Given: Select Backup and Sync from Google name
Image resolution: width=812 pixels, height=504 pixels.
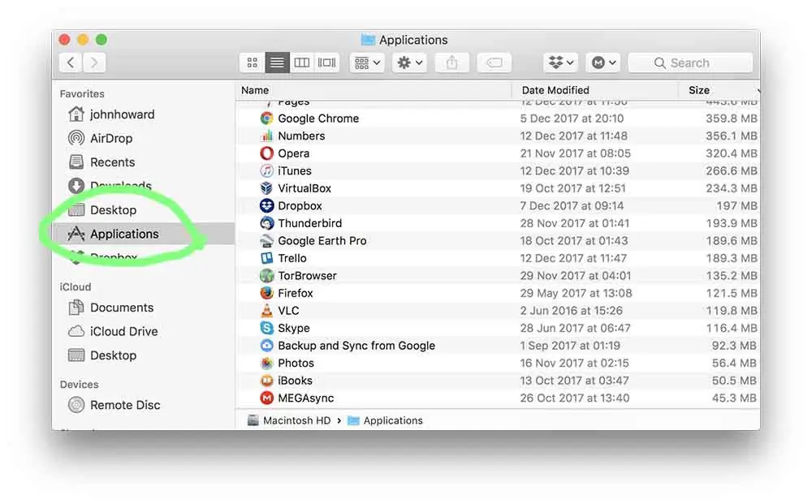Looking at the screenshot, I should (356, 346).
